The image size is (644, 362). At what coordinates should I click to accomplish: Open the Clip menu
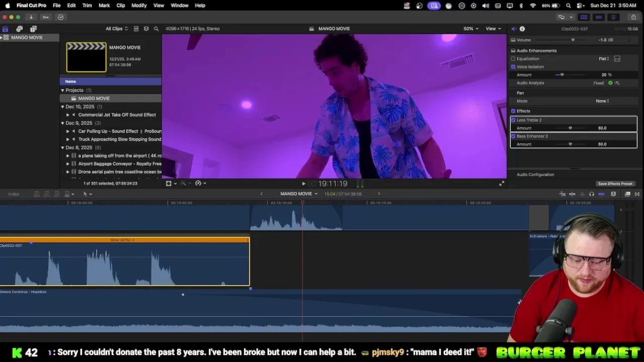[x=121, y=6]
